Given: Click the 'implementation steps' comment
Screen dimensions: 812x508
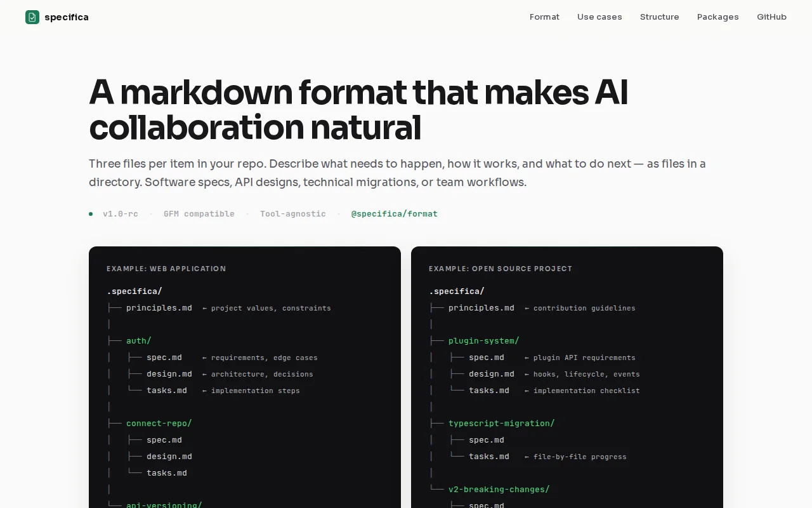Looking at the screenshot, I should point(251,391).
